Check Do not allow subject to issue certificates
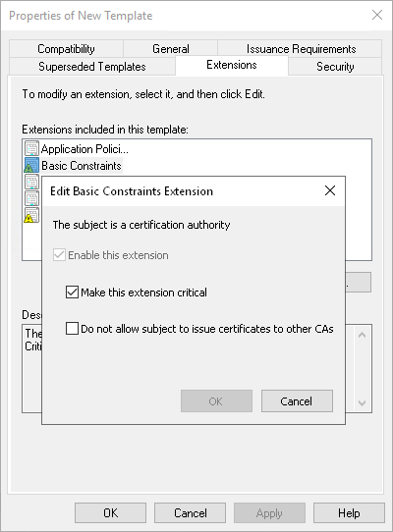 pyautogui.click(x=72, y=329)
